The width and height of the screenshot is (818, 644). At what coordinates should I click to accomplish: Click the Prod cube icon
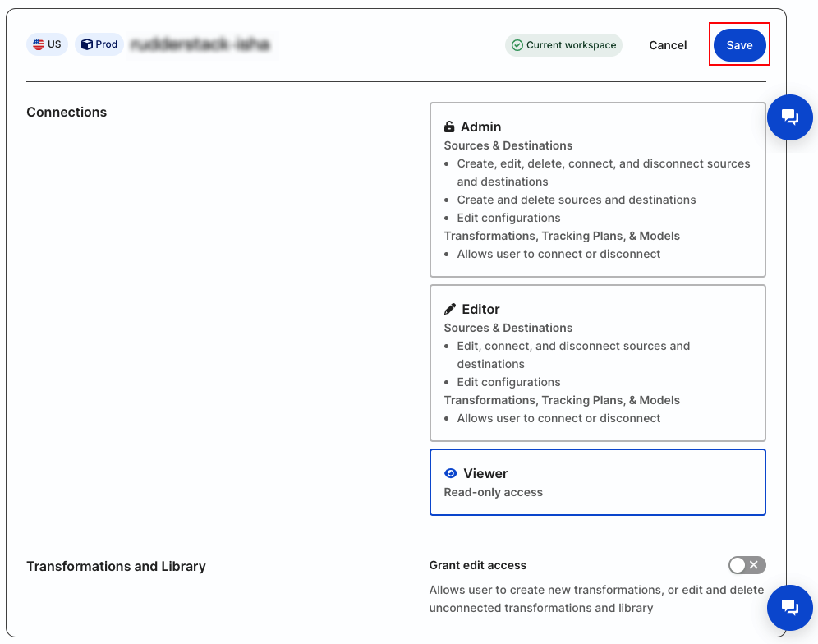tap(86, 44)
